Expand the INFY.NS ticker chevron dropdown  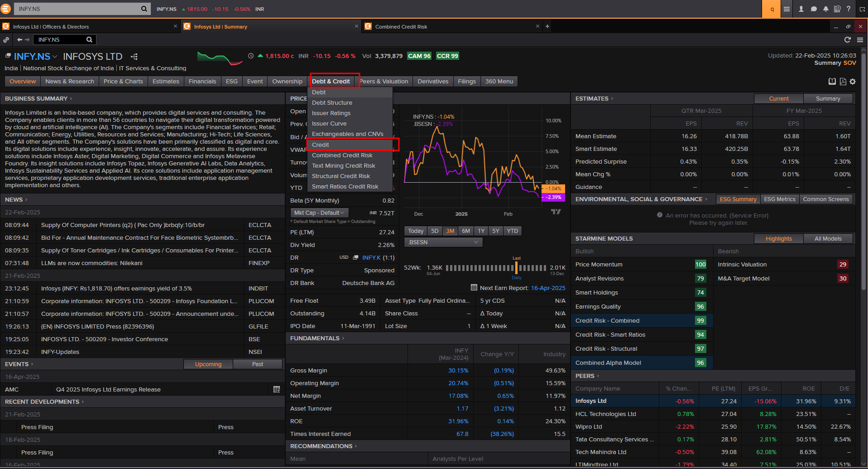point(55,57)
